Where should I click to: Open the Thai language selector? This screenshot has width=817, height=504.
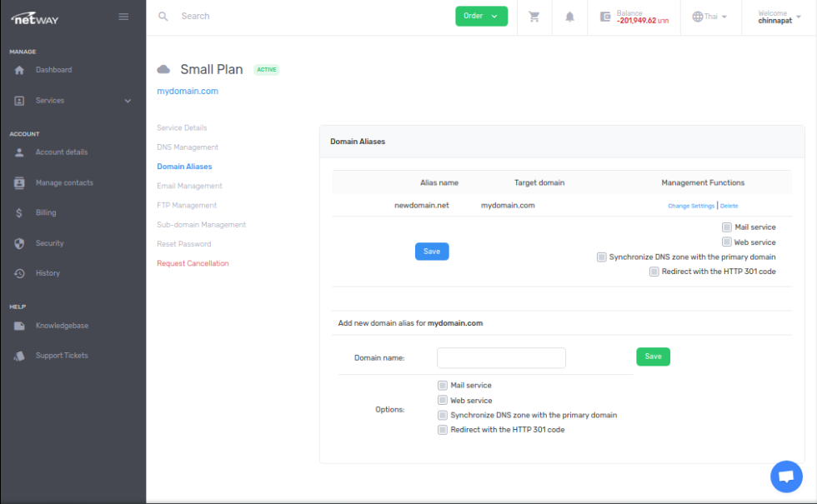tap(709, 17)
